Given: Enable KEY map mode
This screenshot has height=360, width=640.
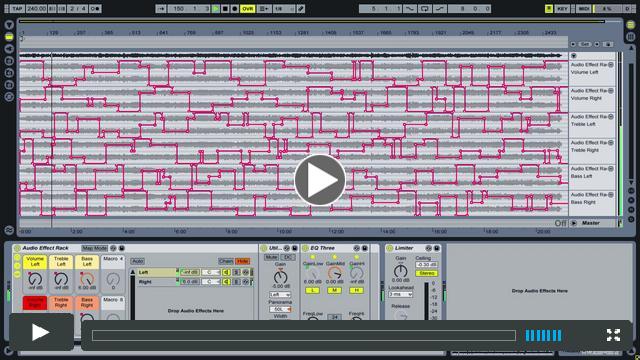Looking at the screenshot, I should pos(562,9).
